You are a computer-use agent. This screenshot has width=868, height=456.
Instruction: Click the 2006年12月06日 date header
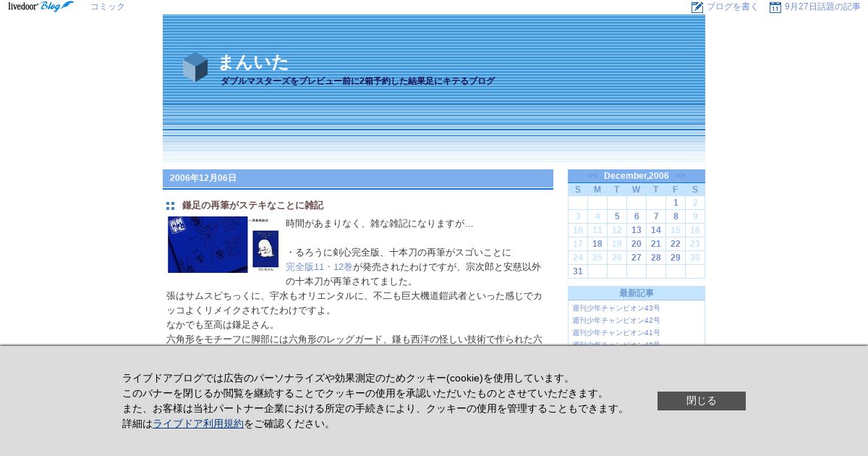(x=203, y=178)
